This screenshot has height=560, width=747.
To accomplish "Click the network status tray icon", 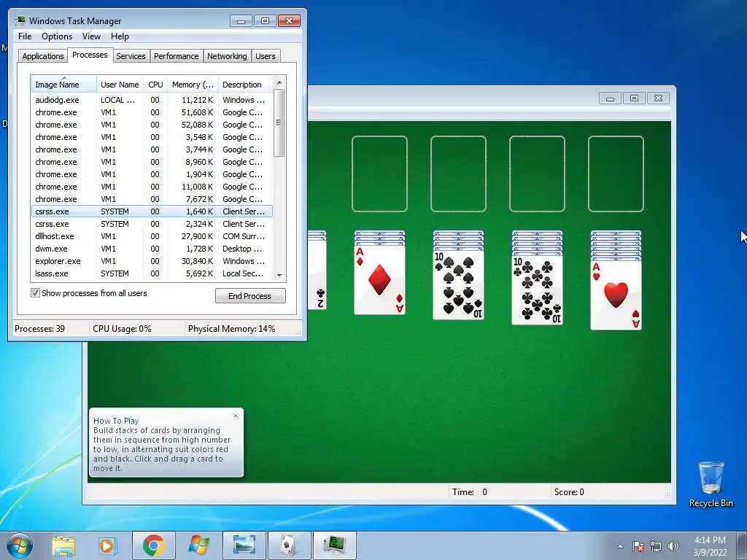I will (x=656, y=546).
